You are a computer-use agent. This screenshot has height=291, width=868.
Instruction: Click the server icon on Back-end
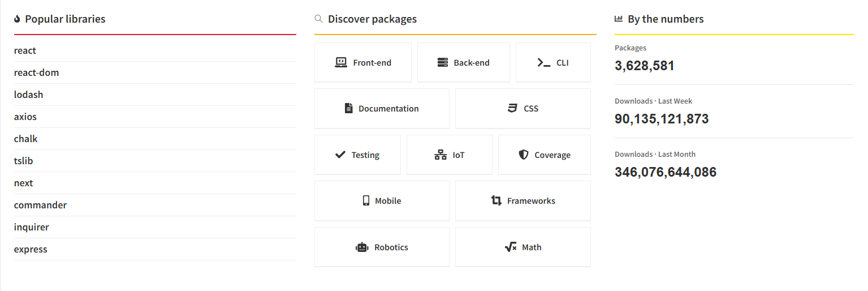click(x=443, y=62)
